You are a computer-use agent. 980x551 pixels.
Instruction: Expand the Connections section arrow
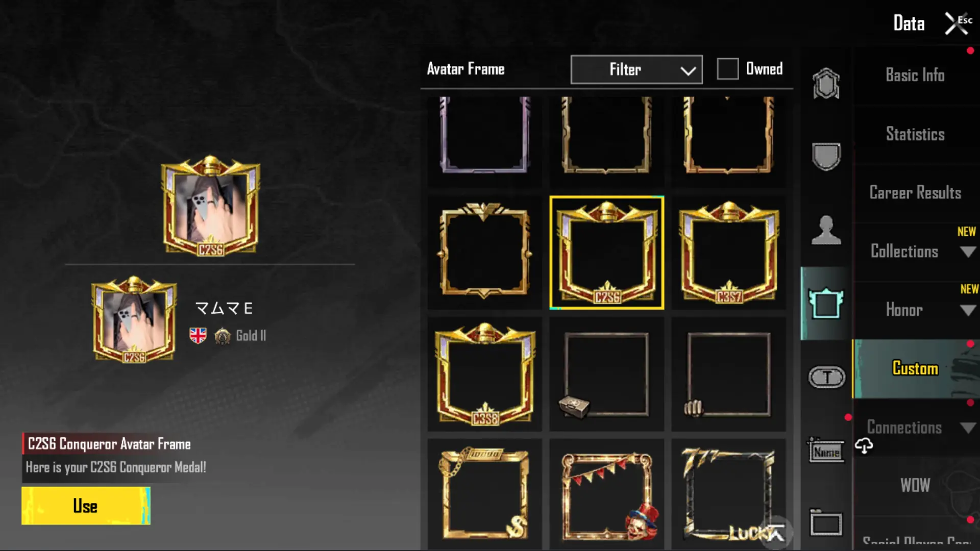[x=967, y=428]
